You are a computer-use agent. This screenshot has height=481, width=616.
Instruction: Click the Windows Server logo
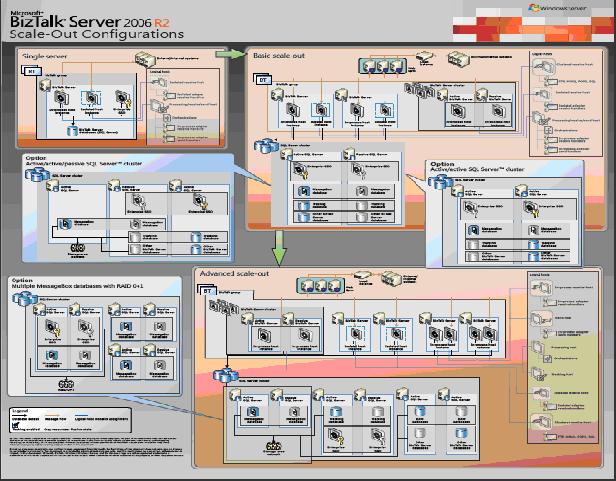coord(557,8)
